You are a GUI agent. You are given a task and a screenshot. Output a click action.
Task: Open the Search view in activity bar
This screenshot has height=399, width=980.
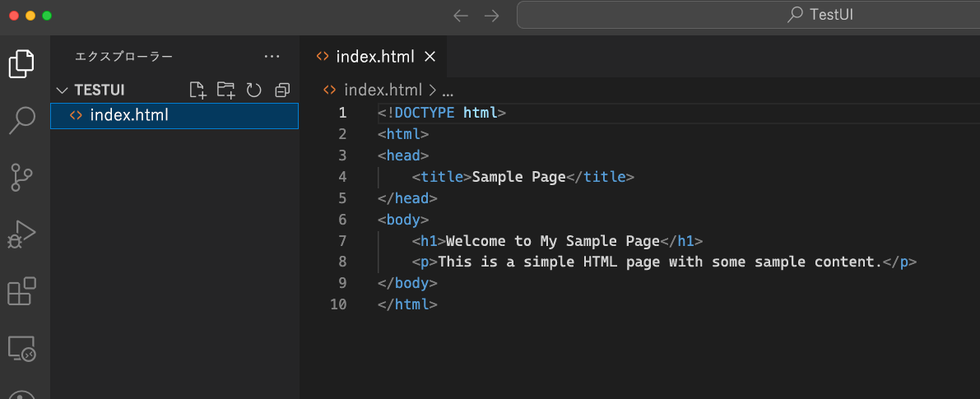[x=22, y=120]
